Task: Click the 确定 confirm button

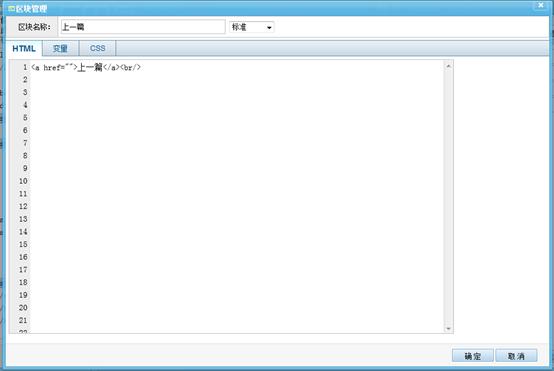Action: pos(472,356)
